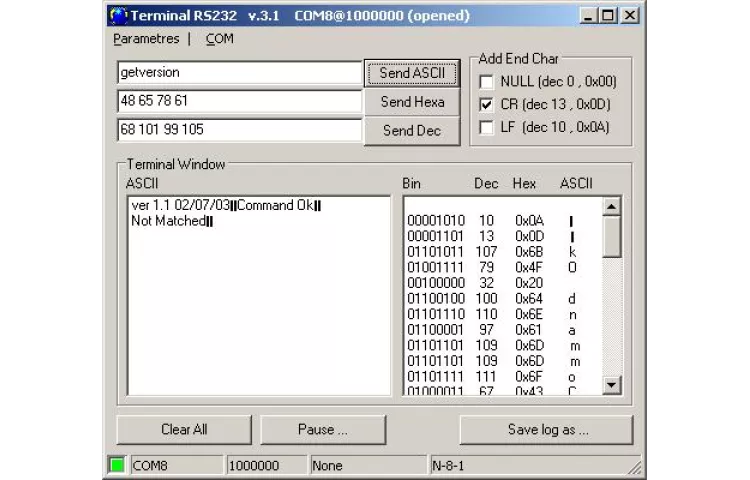
Task: Click the resize grip at window corner
Action: coord(634,467)
